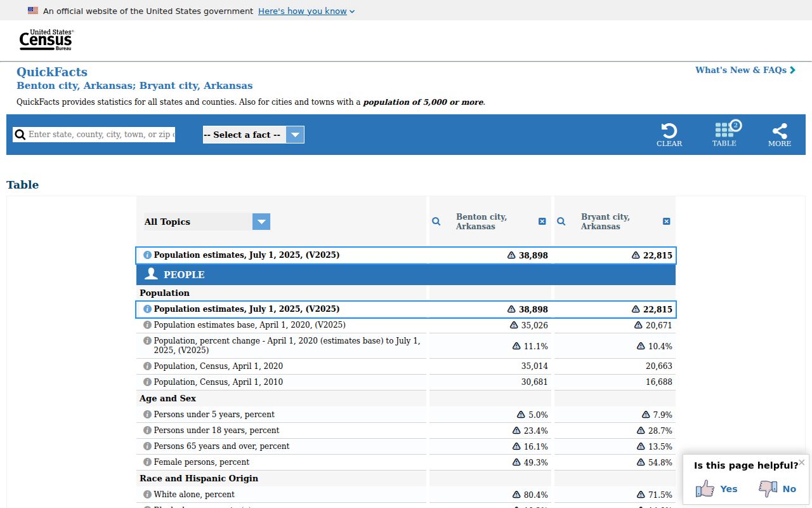Open the 'Select a fact' dropdown
Image resolution: width=812 pixels, height=508 pixels.
coord(254,135)
